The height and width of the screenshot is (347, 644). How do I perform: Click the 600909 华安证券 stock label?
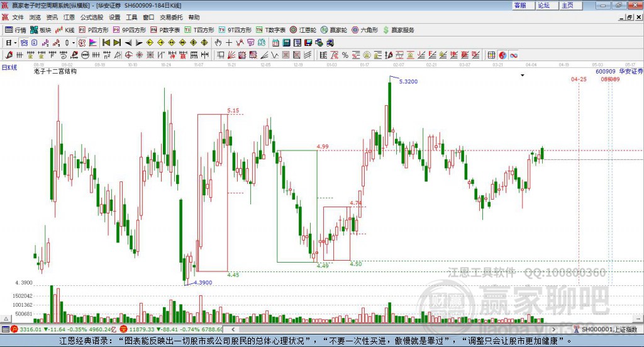(x=619, y=72)
